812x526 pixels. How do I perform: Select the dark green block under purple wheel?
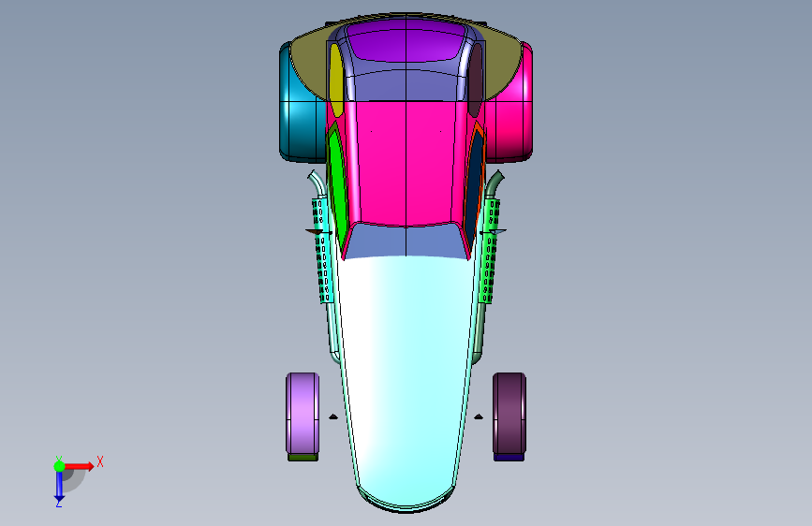[x=303, y=458]
